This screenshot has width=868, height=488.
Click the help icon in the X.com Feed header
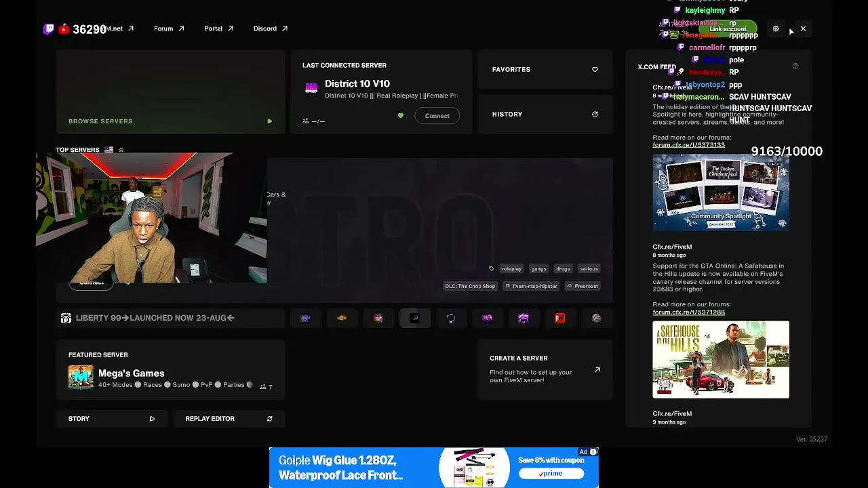[x=795, y=66]
